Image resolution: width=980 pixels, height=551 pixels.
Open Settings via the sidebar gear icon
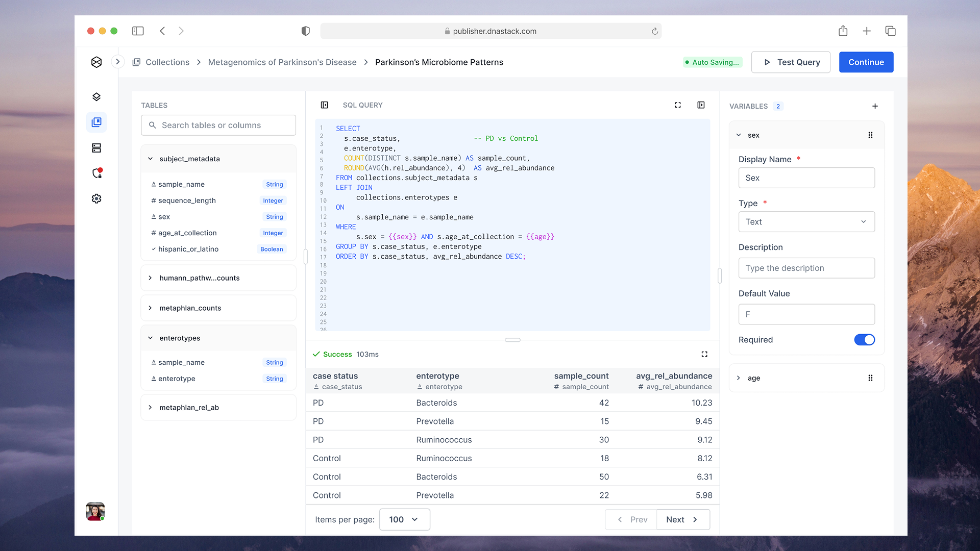[96, 199]
